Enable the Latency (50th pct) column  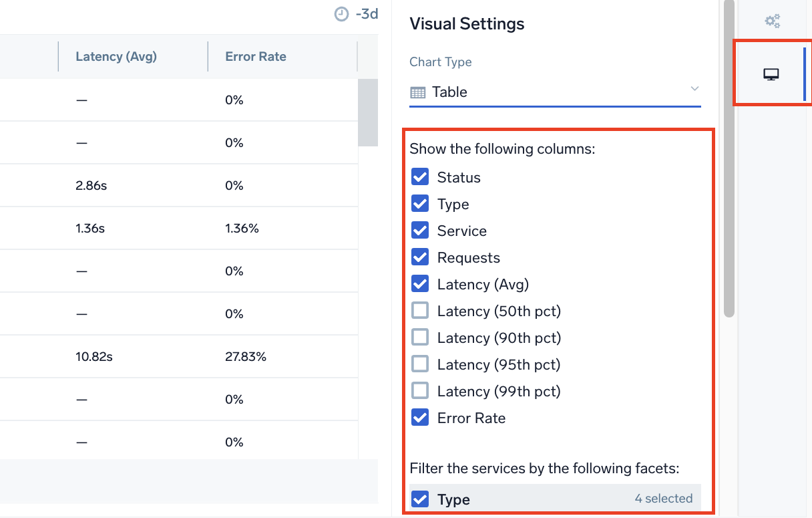point(420,310)
